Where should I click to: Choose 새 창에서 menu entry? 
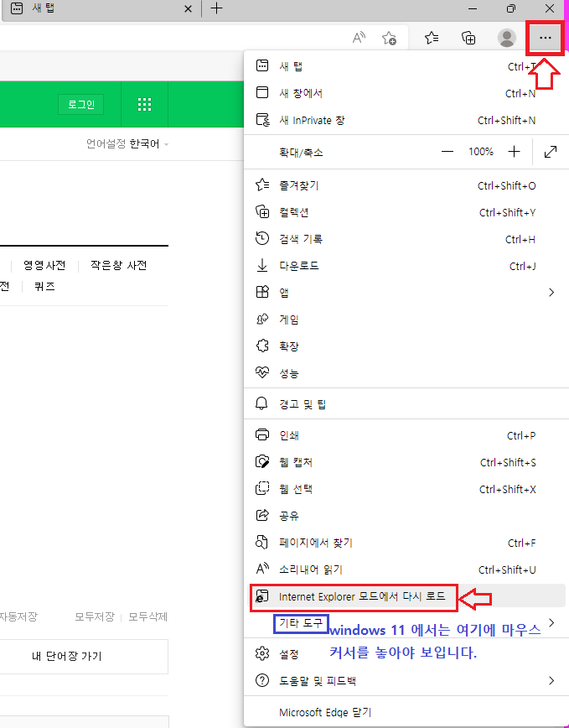(x=405, y=93)
